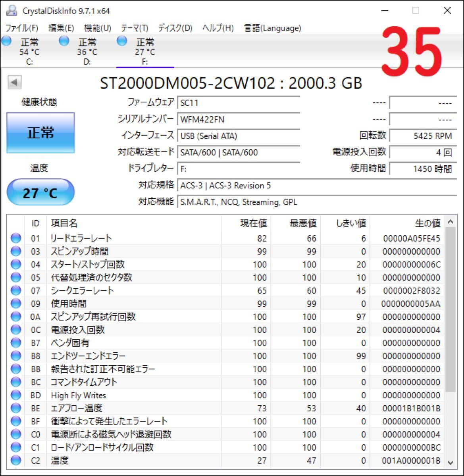
Task: Click the status icon for エアフロー温度
Action: (16, 408)
